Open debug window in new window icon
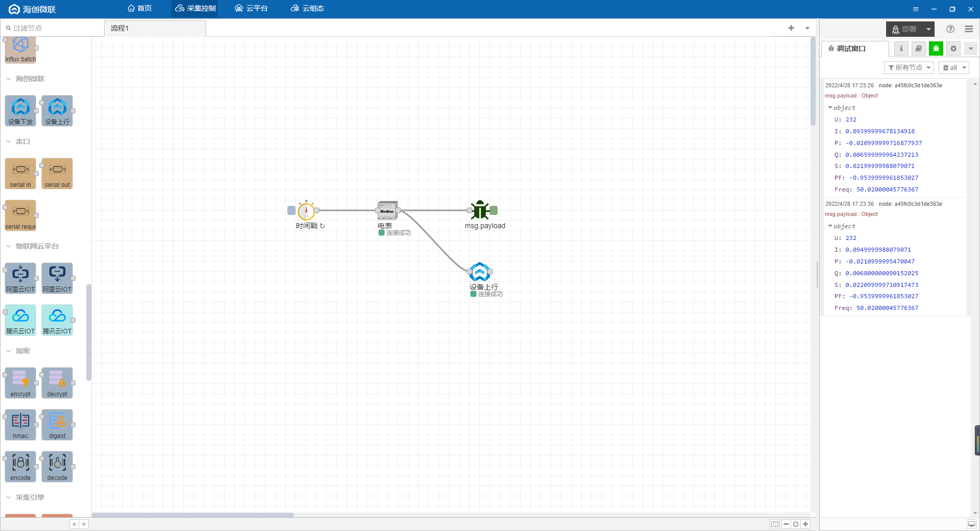Viewport: 980px width, 531px height. [971, 524]
